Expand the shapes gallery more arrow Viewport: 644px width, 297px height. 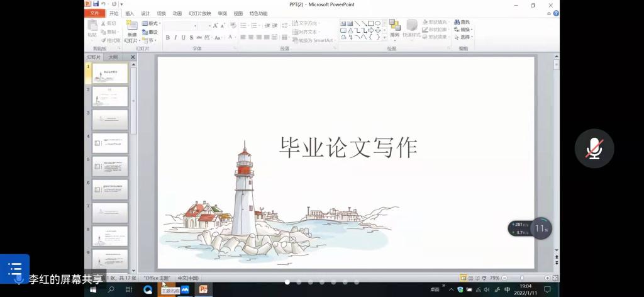(x=384, y=37)
